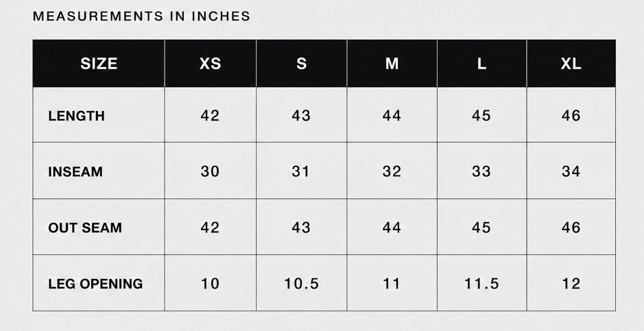Click the LENGTH row label
Screen dimensions: 644x331
click(x=76, y=116)
